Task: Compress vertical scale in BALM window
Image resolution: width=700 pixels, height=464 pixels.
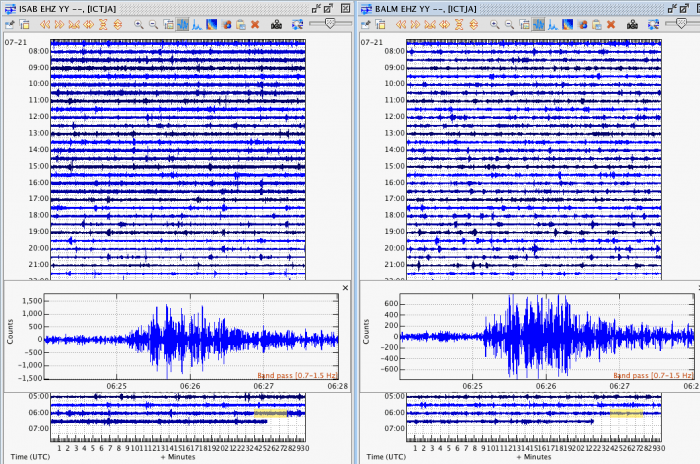Action: click(x=459, y=25)
